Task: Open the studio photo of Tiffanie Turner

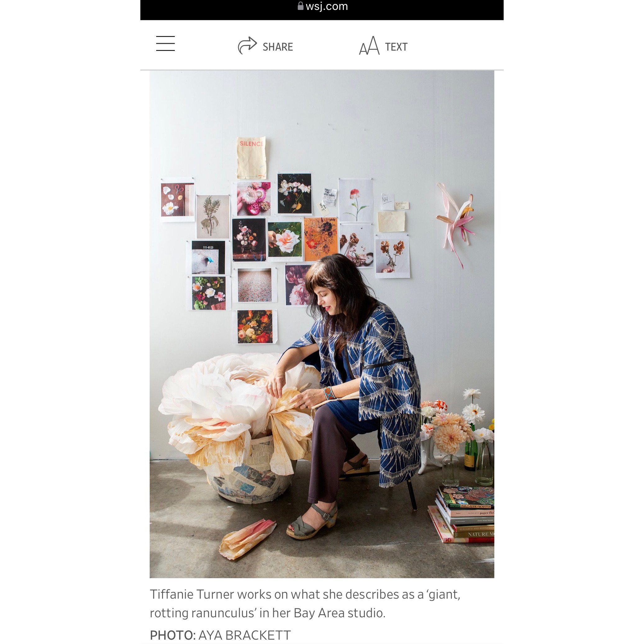Action: click(x=322, y=324)
